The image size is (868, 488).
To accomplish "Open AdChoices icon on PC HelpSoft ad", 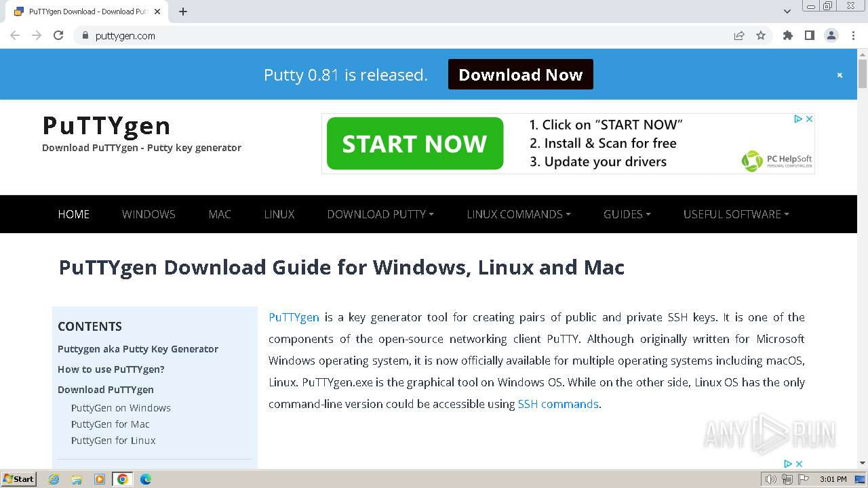I will tap(799, 119).
